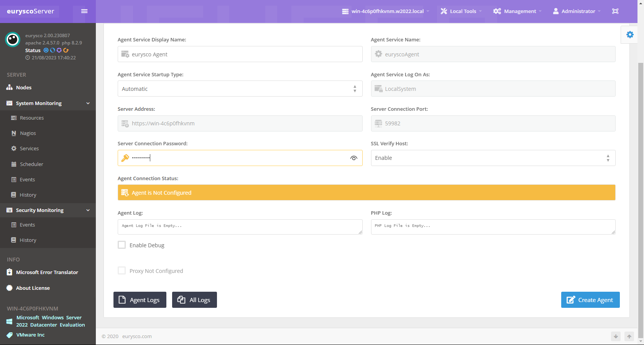Click the Administrator user icon

556,11
